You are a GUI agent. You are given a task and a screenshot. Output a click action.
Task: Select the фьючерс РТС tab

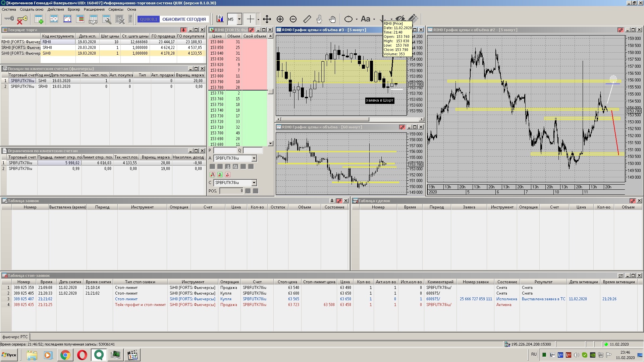point(15,337)
